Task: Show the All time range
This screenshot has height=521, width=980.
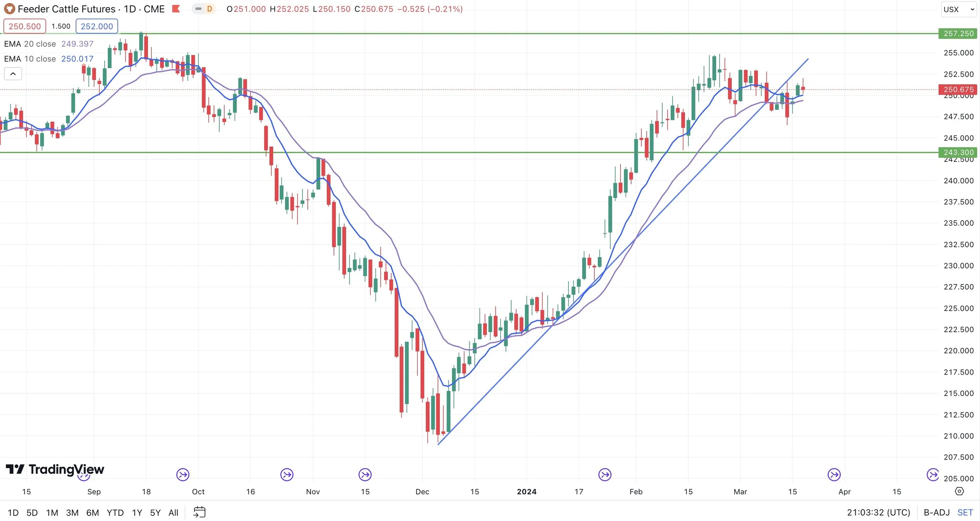Action: pyautogui.click(x=173, y=512)
